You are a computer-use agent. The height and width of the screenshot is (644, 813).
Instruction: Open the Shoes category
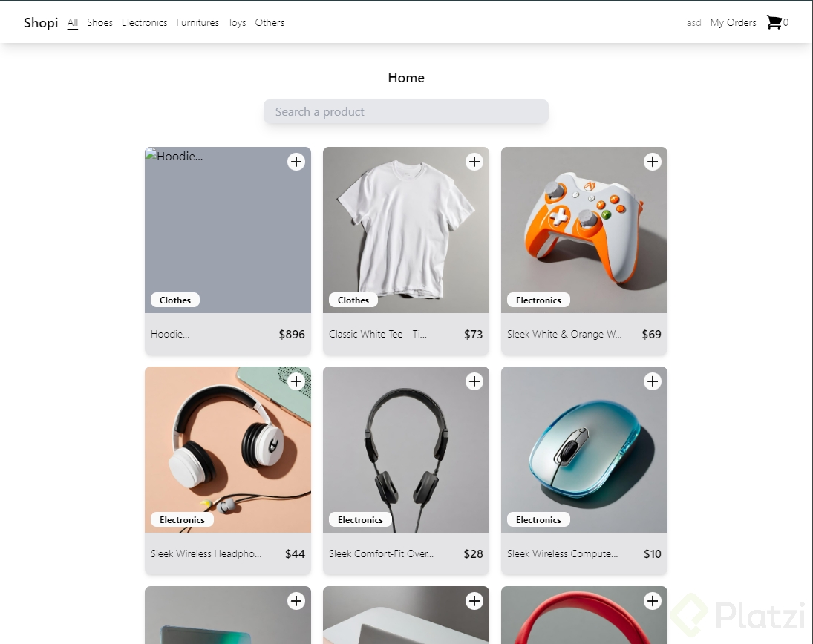pyautogui.click(x=99, y=22)
